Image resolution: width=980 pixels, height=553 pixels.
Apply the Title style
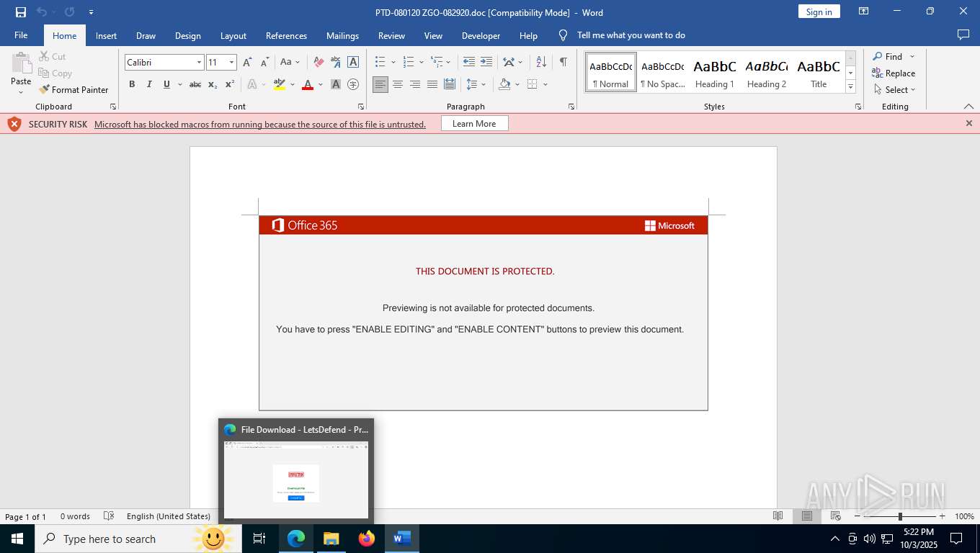pos(819,72)
